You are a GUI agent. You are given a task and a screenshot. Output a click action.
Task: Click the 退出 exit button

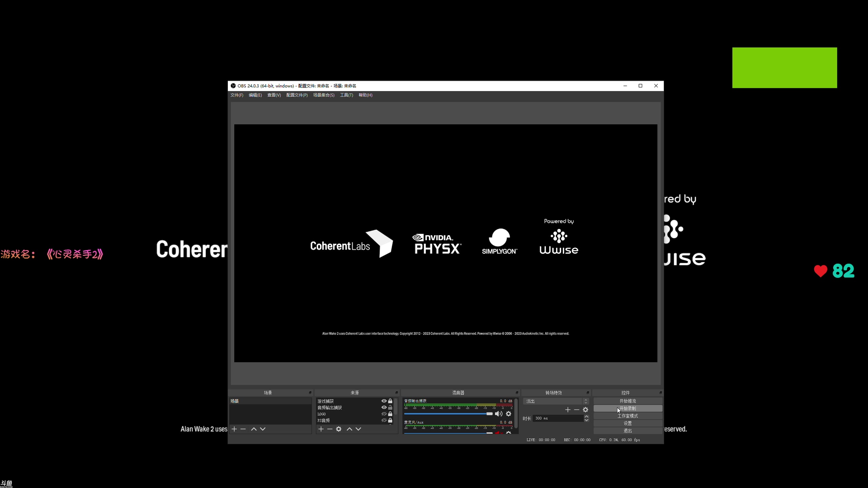click(628, 431)
